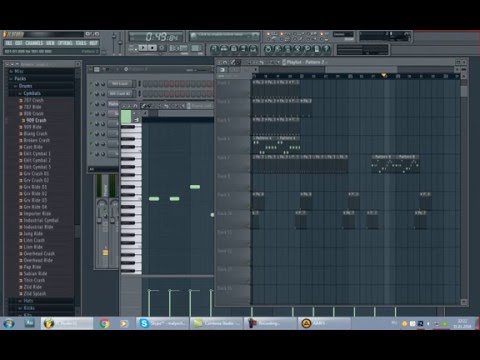Open the snap selector dropdown in the top panel

click(343, 34)
